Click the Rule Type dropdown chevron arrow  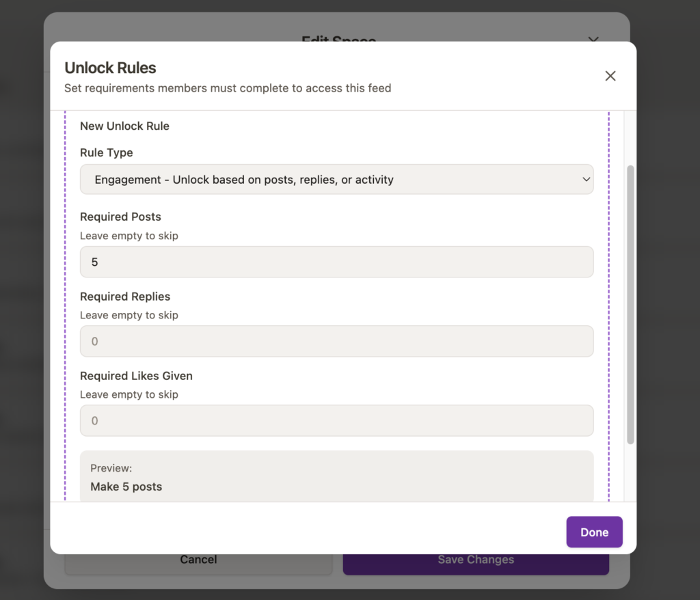tap(586, 180)
